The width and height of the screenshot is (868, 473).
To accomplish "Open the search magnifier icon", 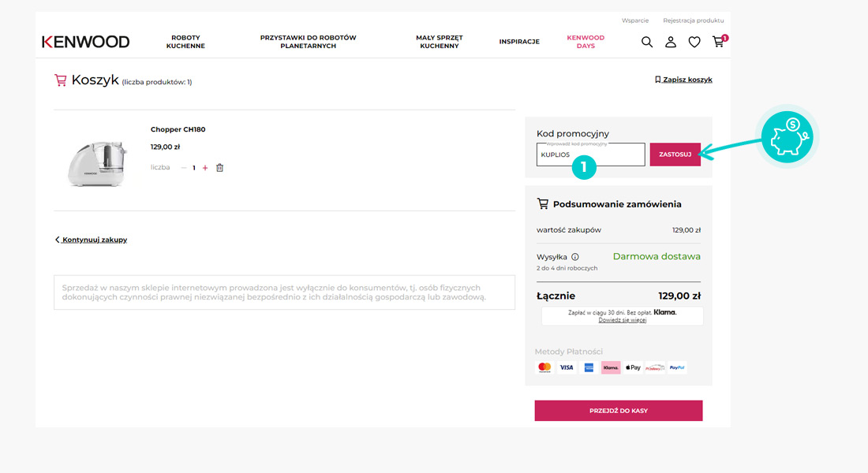I will (x=646, y=42).
